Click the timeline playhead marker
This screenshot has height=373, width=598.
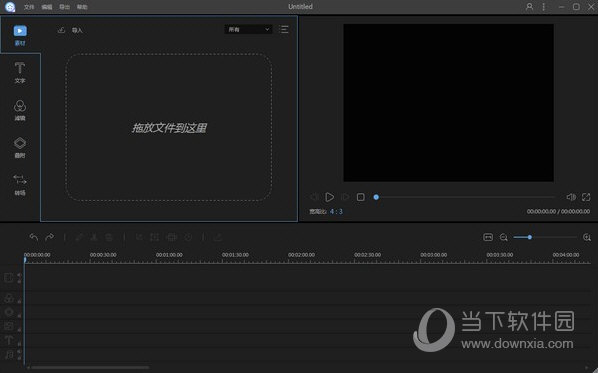tap(25, 260)
